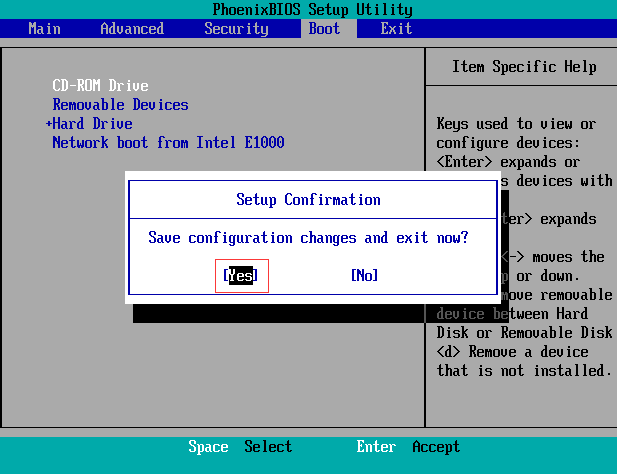Click '<Enter> expands or' help line
The image size is (617, 474).
tap(508, 162)
